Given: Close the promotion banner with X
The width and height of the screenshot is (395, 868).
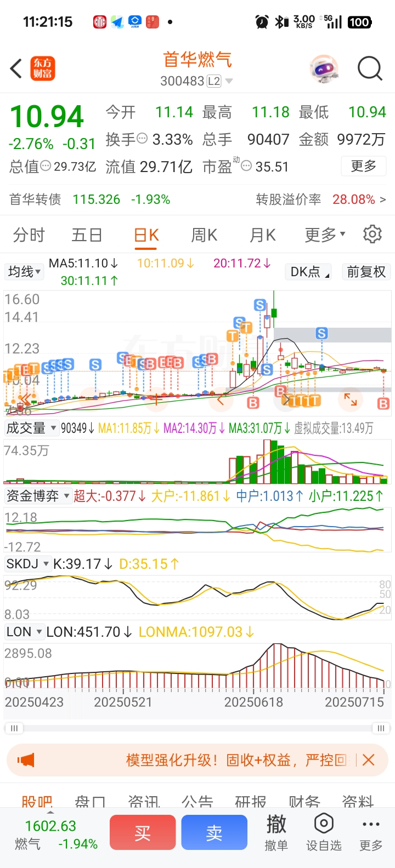Looking at the screenshot, I should (x=369, y=760).
